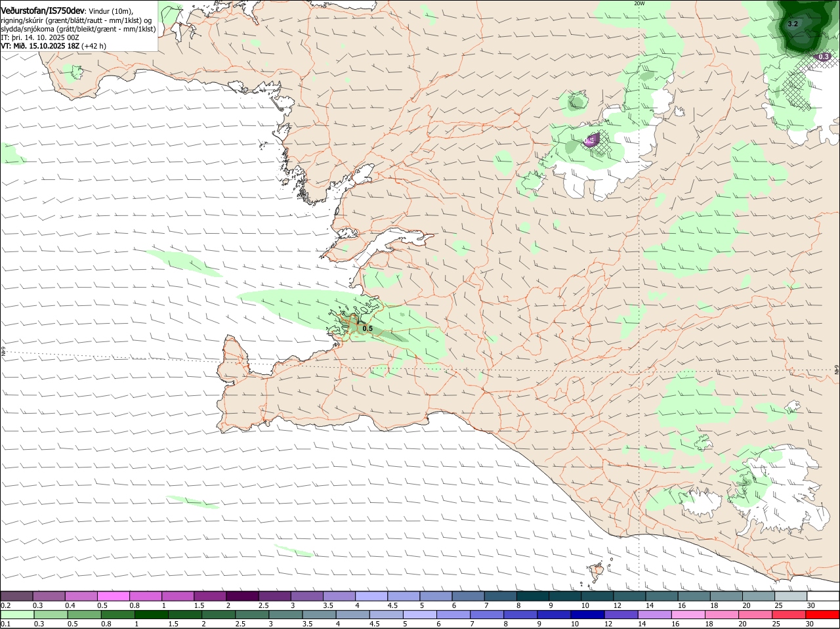Click the lower legend swatch between 8 and 9

[x=522, y=615]
